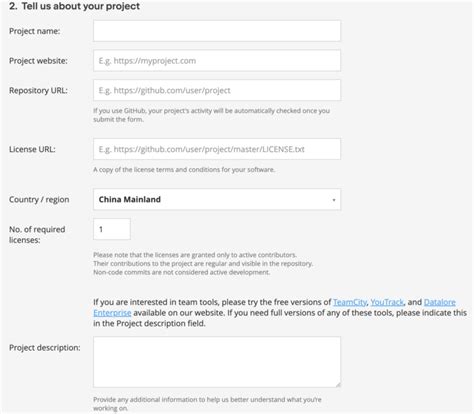Select the Repository URL text box
The image size is (474, 414).
point(217,90)
